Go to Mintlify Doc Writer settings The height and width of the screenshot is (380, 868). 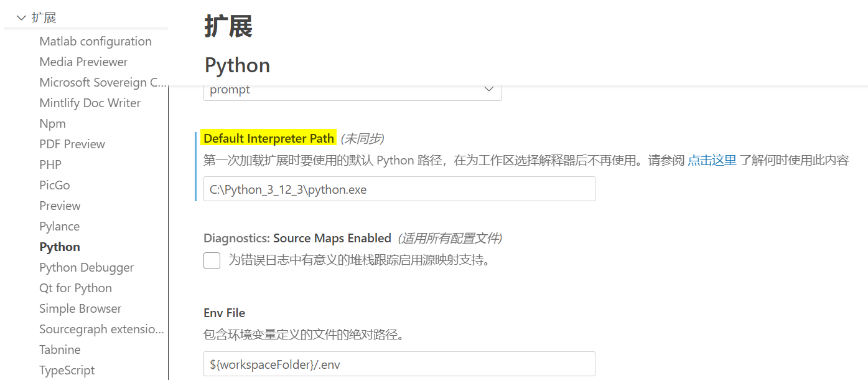(x=90, y=103)
